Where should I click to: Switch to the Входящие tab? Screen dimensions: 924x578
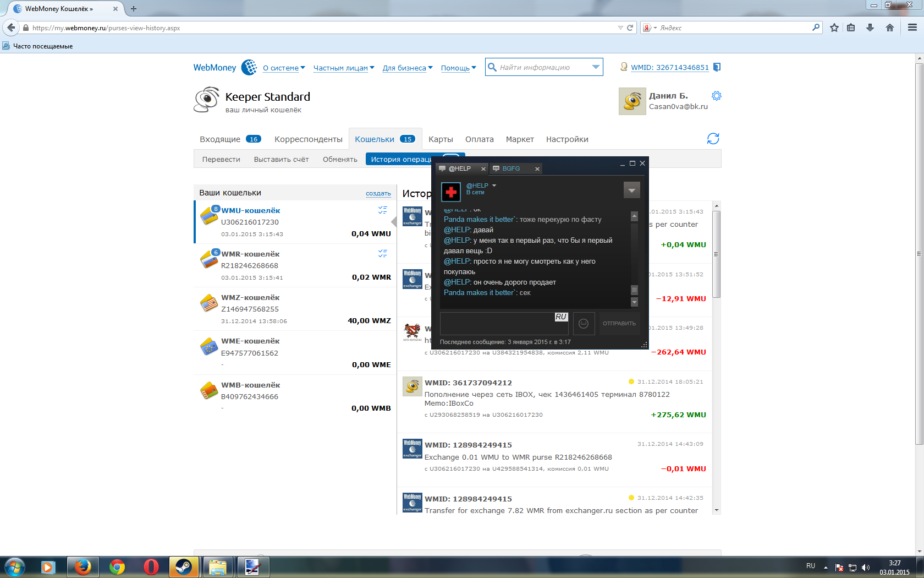[230, 139]
